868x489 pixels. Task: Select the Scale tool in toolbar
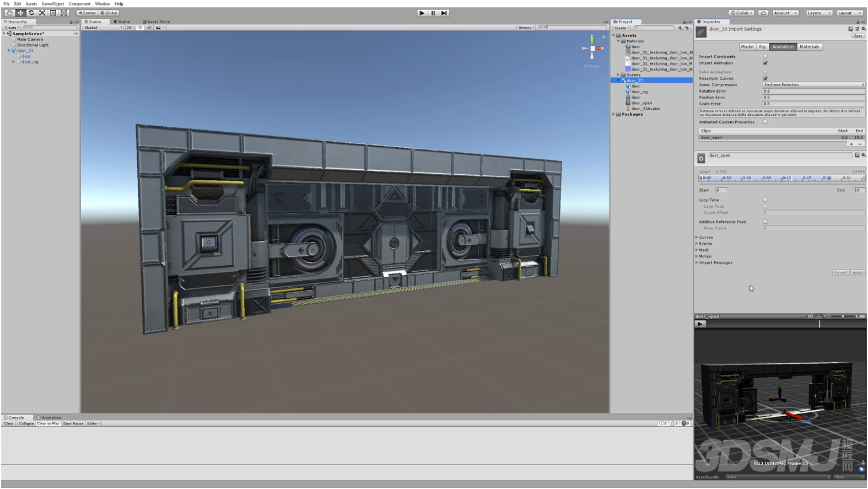tap(42, 13)
